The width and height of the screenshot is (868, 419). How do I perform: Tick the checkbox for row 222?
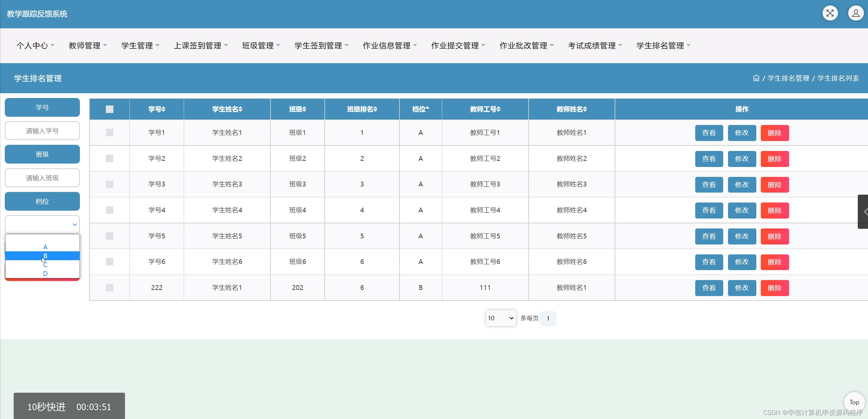pyautogui.click(x=110, y=288)
